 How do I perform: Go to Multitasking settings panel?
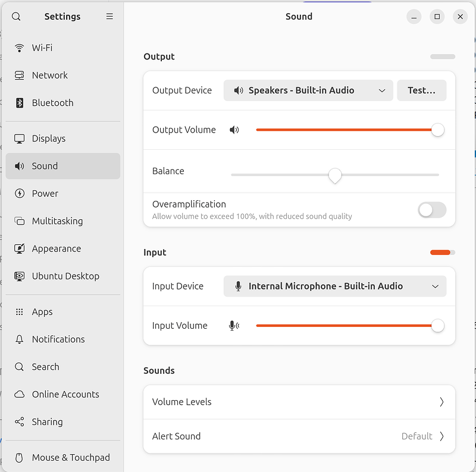[x=57, y=221]
